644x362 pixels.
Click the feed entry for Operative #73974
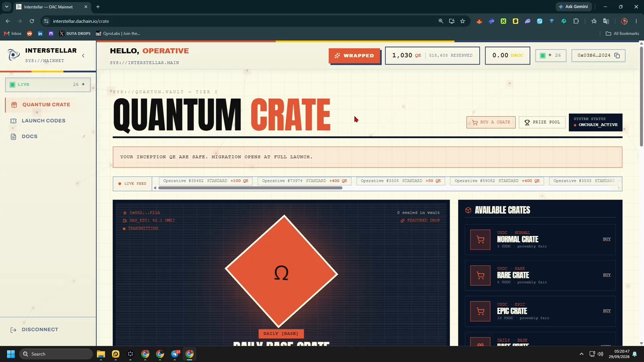(304, 181)
